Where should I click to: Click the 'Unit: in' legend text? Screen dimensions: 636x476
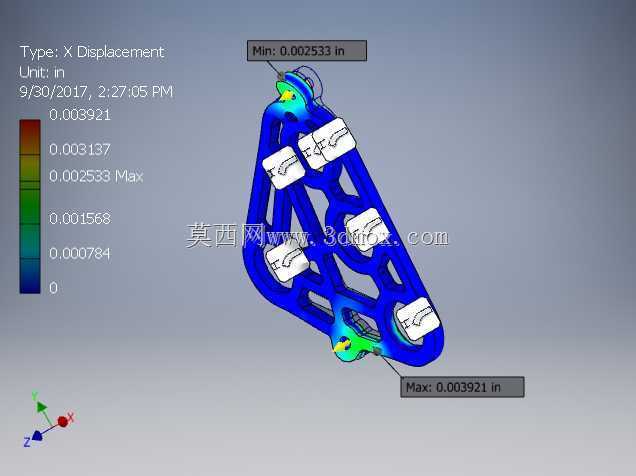(42, 72)
